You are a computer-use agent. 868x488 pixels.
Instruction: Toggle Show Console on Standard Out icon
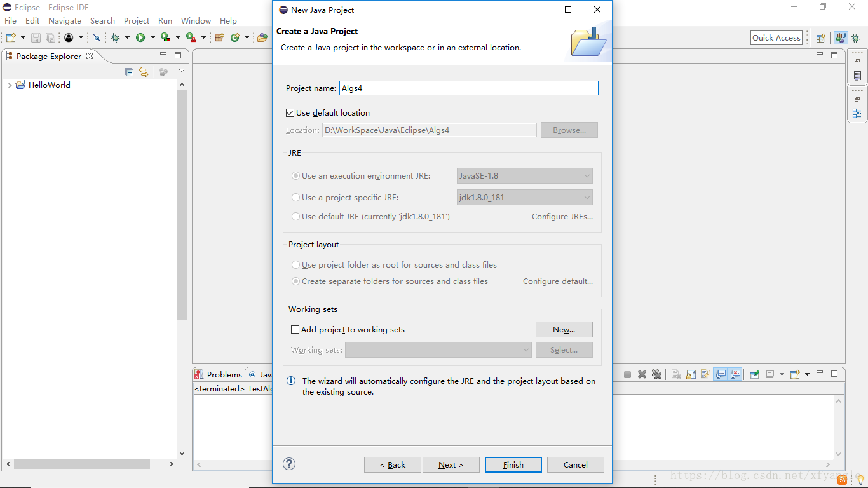pos(721,374)
